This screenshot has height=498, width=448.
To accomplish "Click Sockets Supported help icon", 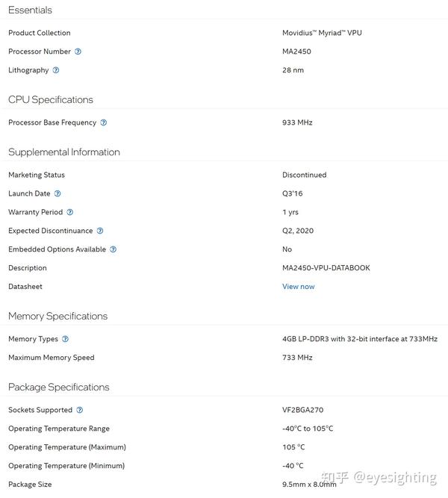I will point(80,410).
